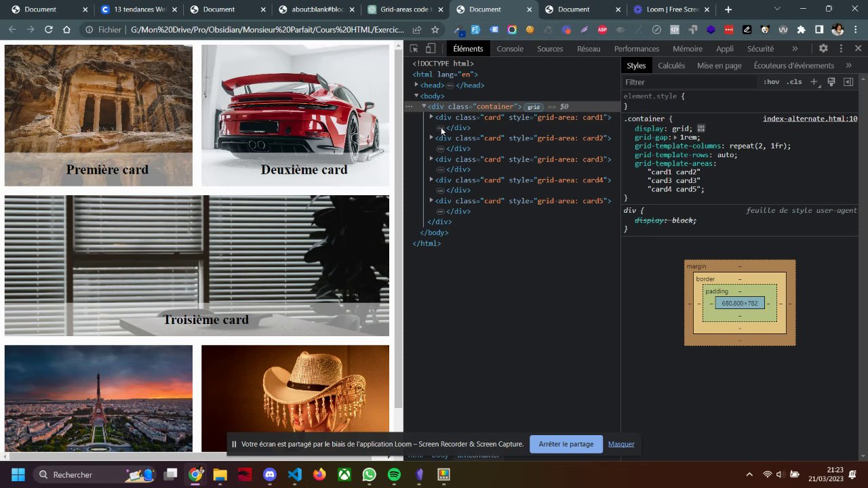Screen dimensions: 868x488
Task: Toggle the device toolbar emulation icon
Action: click(x=430, y=49)
